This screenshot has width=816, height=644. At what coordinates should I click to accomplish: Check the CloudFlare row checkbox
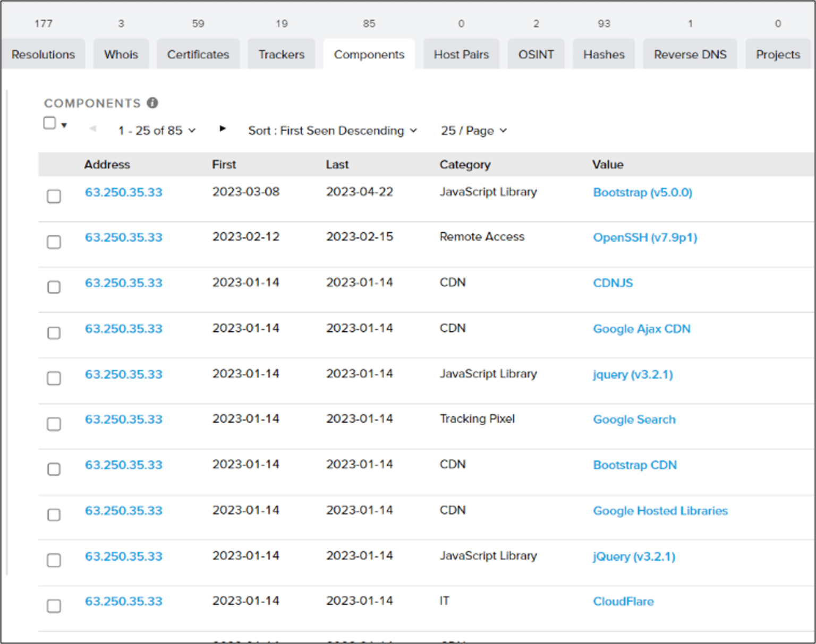tap(54, 606)
